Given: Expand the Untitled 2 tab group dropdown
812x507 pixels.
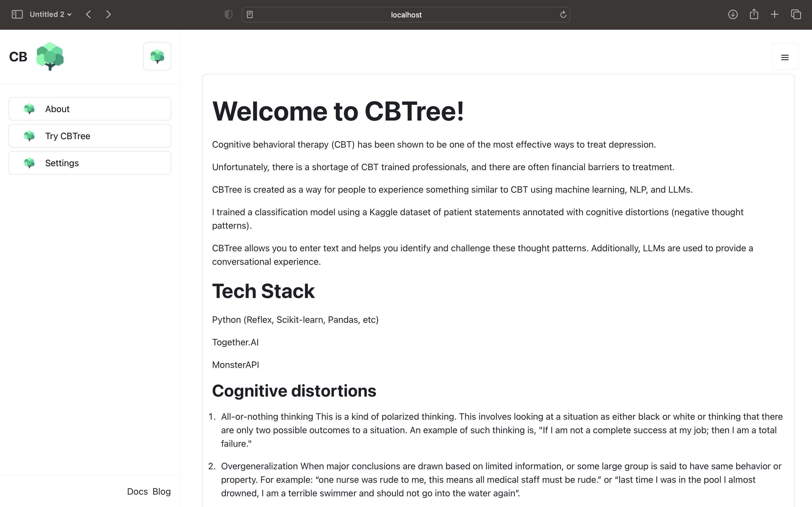Looking at the screenshot, I should tap(50, 14).
